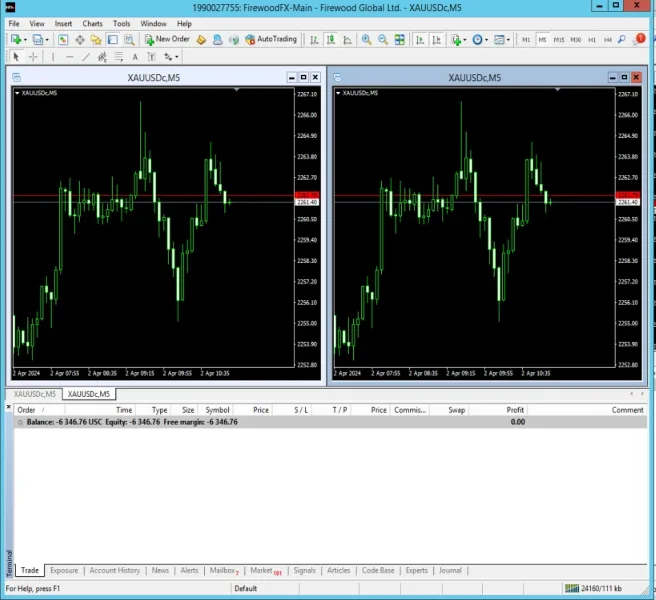
Task: Zoom in on the chart
Action: pos(366,39)
